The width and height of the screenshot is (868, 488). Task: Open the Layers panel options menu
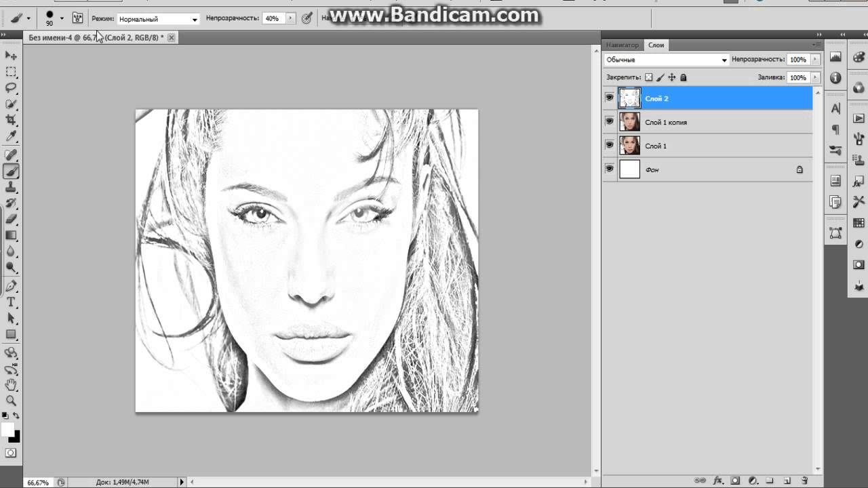816,45
